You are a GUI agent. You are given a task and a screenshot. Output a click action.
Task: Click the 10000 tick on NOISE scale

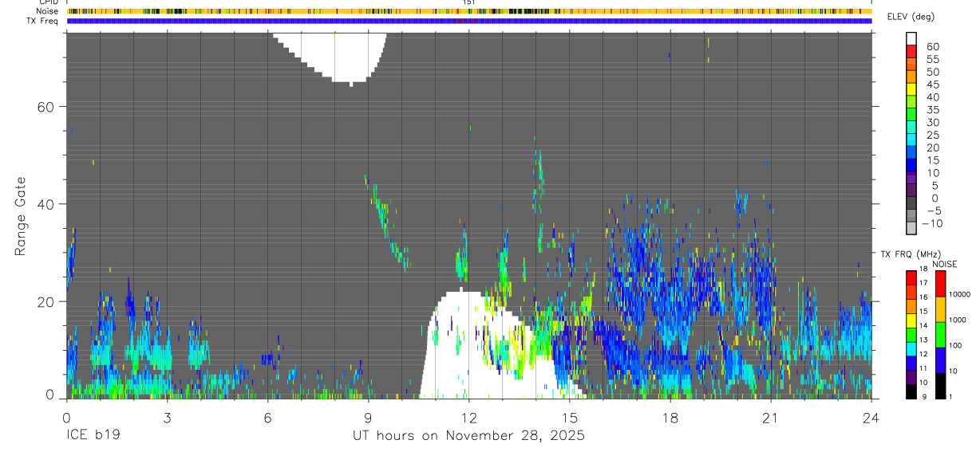[x=958, y=295]
